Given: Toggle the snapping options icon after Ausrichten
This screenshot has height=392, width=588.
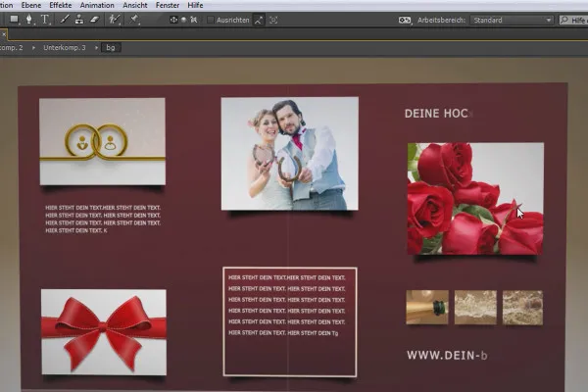Looking at the screenshot, I should [259, 20].
